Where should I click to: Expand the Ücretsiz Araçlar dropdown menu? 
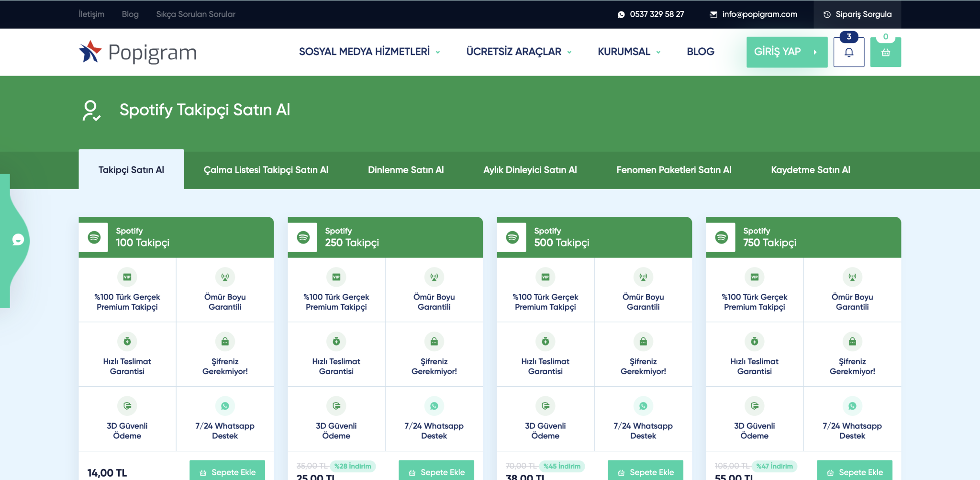(519, 52)
